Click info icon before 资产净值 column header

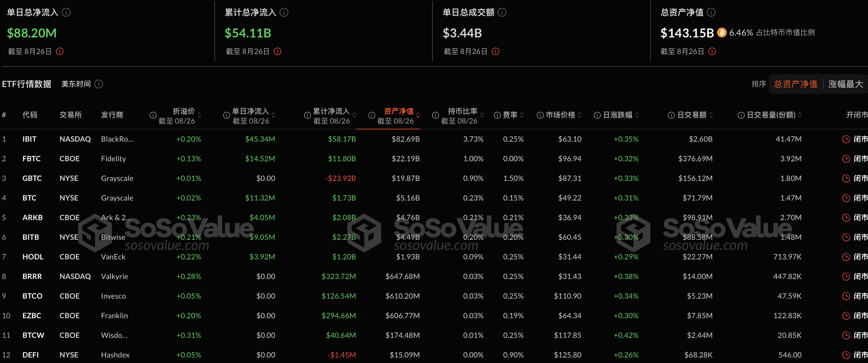point(372,115)
